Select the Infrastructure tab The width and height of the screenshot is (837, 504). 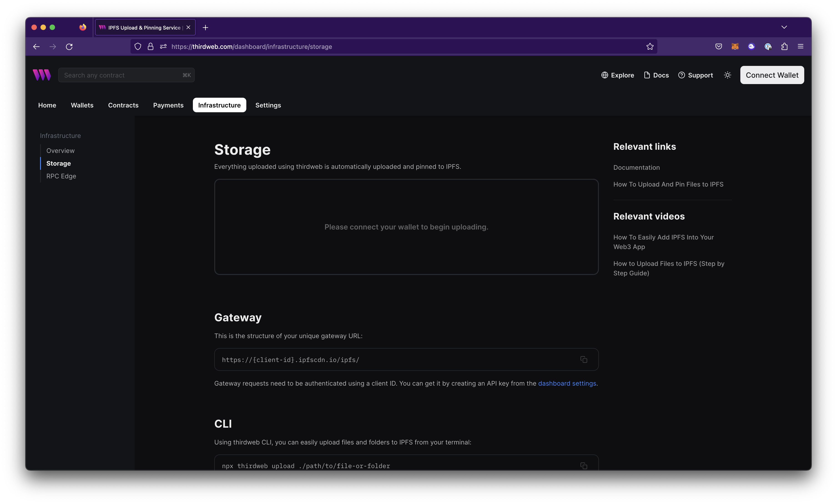[219, 105]
